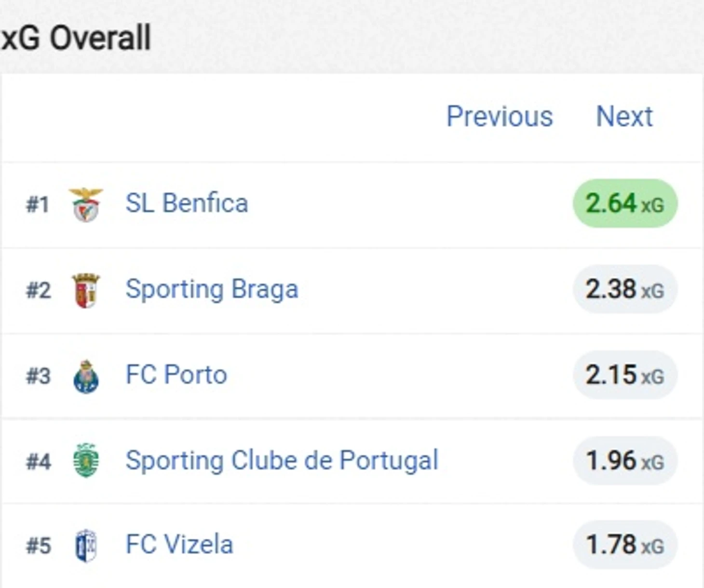This screenshot has height=588, width=704.
Task: Click the 2.15 xG badge
Action: coord(625,375)
